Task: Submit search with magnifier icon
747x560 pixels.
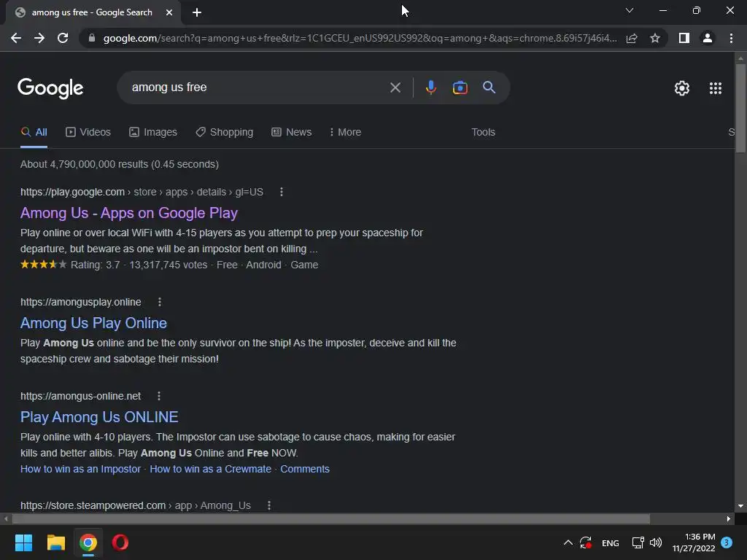Action: (x=489, y=87)
